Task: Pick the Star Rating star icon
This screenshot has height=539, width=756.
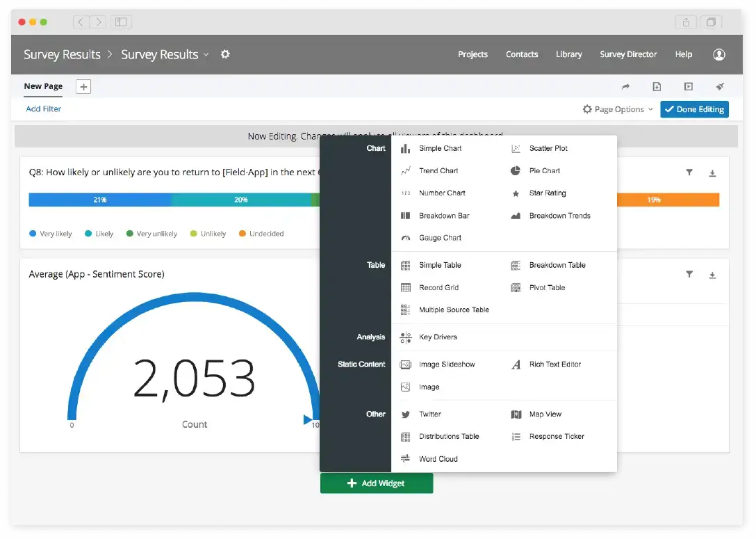Action: click(x=516, y=193)
